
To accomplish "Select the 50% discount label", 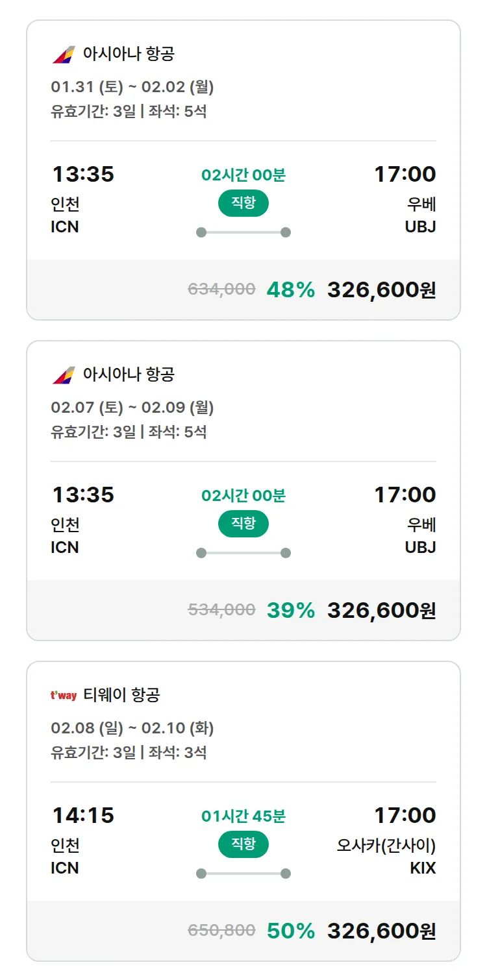I will 290,931.
